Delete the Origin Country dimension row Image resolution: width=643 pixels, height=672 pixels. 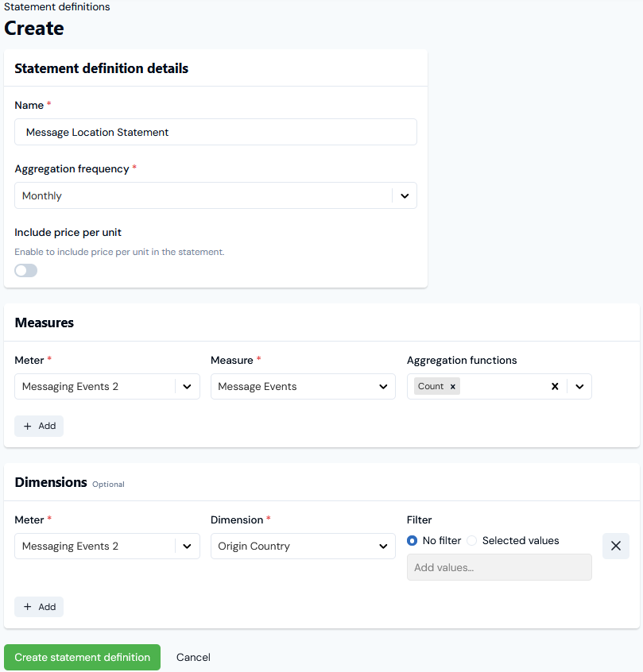[616, 546]
